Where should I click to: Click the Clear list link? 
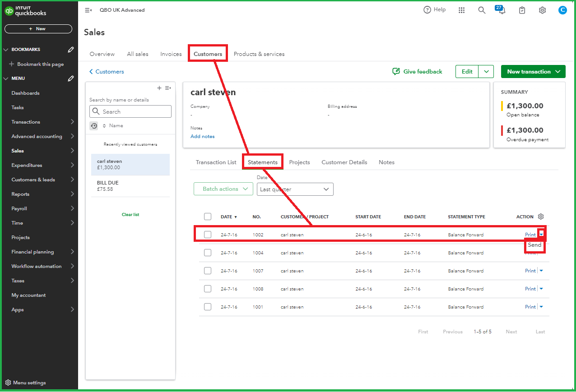coord(130,214)
